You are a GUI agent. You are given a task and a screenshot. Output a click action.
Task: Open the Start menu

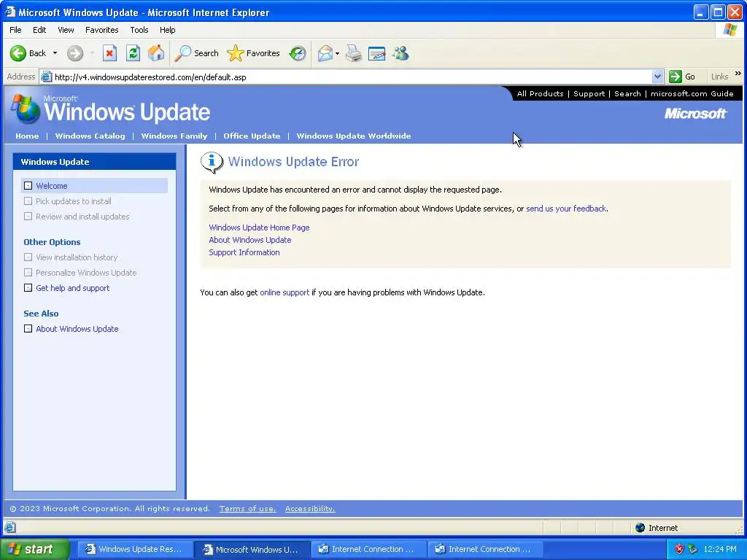[34, 549]
